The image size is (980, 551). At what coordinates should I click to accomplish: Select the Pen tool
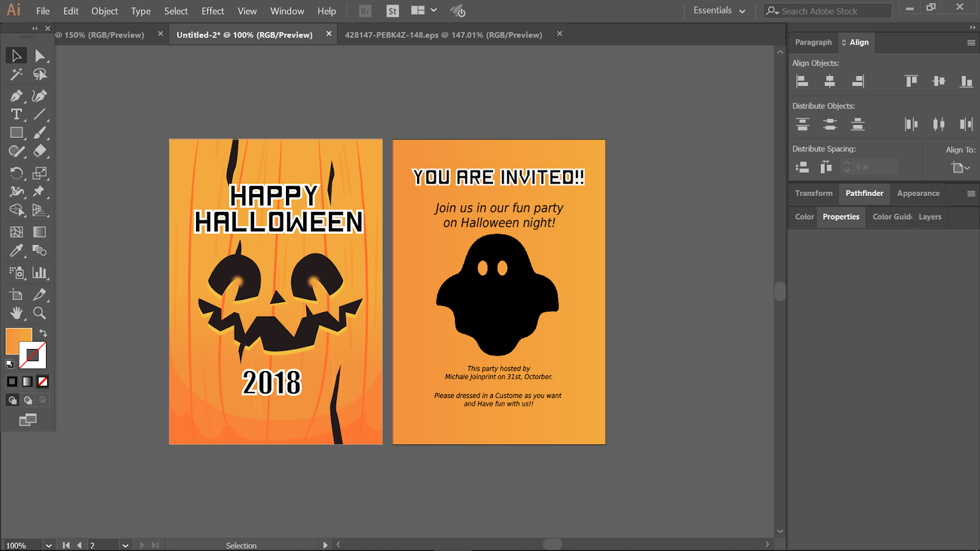(x=17, y=96)
